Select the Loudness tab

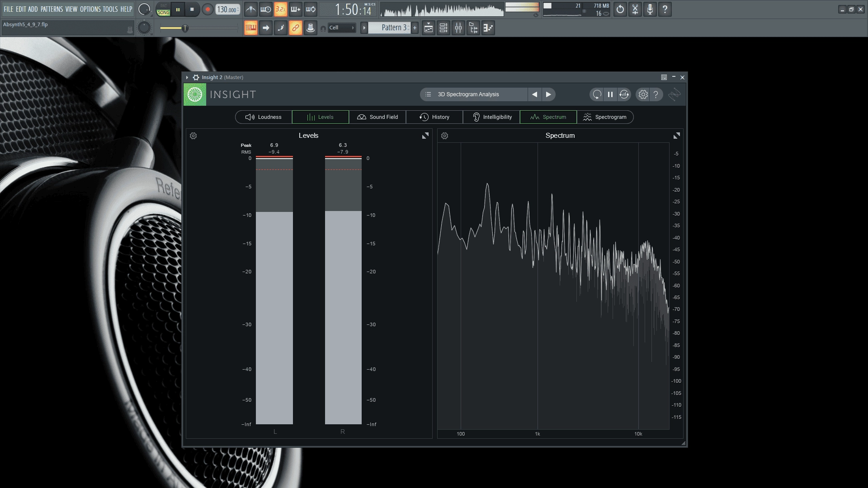pyautogui.click(x=264, y=117)
